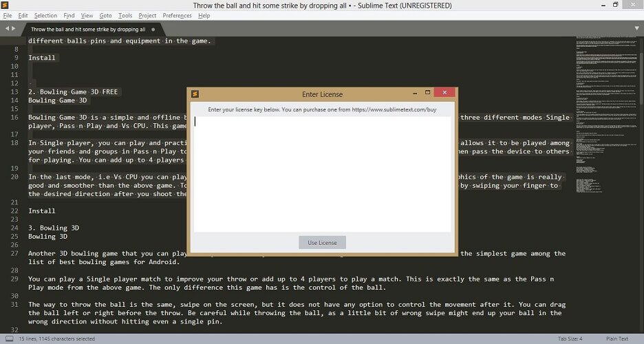Go to the previous tab with left arrow
Image resolution: width=644 pixels, height=344 pixels.
click(x=7, y=28)
